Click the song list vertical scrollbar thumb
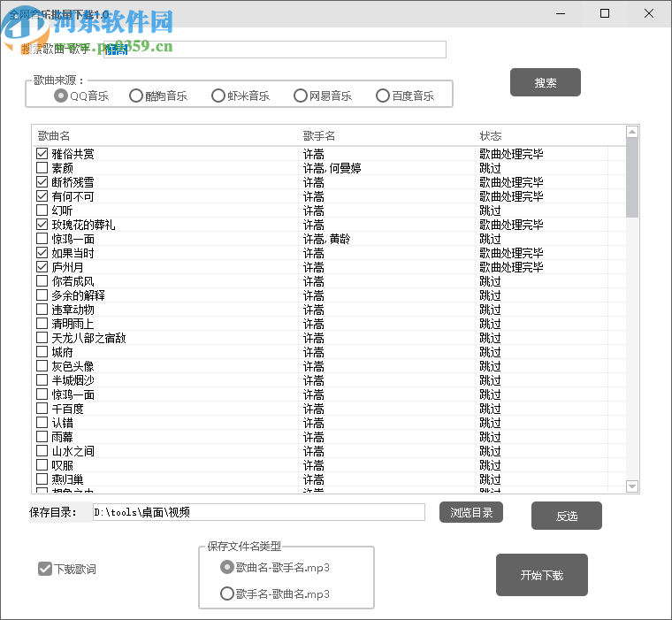Screen dimensions: 672x620 631,178
